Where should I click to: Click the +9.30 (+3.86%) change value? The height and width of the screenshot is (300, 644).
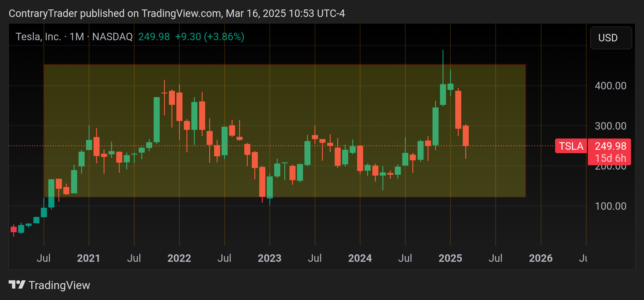coord(209,37)
